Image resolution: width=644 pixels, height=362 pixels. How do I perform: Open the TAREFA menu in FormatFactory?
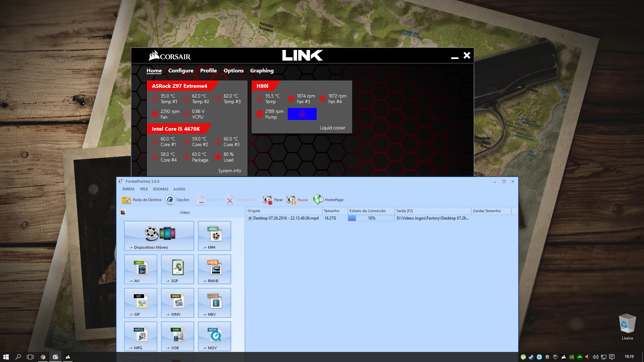click(x=128, y=189)
